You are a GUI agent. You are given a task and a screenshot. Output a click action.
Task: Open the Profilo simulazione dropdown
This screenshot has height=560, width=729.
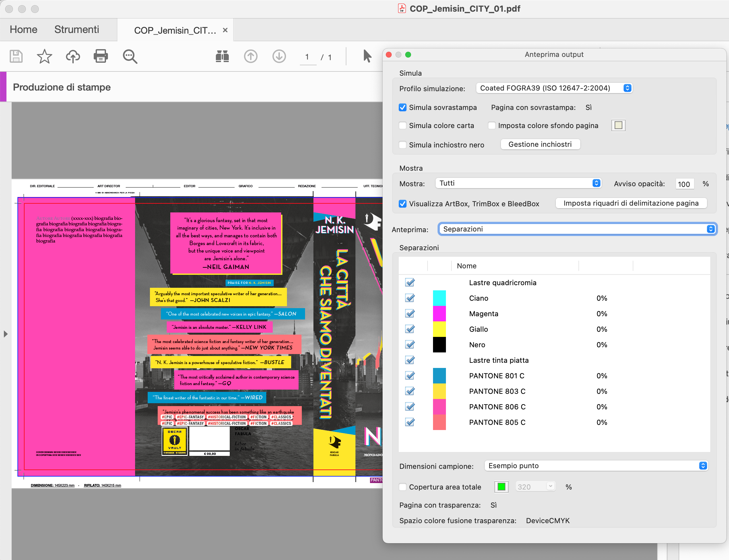click(x=554, y=88)
